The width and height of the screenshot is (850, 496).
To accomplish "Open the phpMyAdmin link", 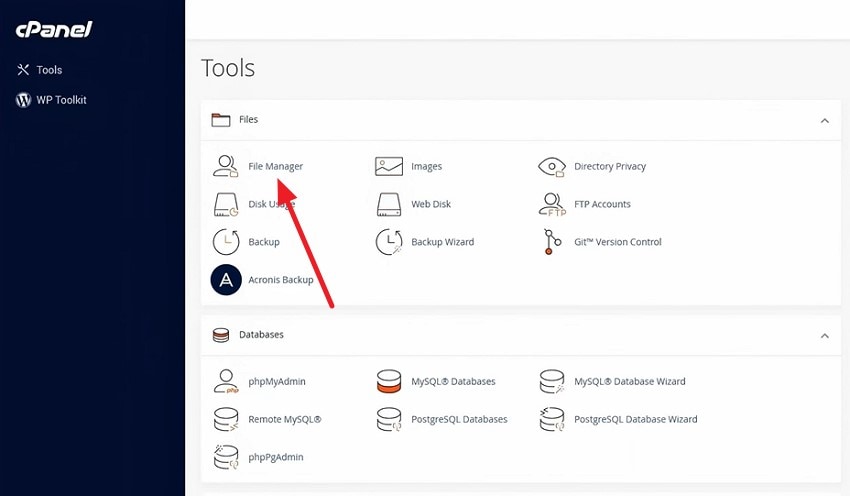I will [276, 382].
